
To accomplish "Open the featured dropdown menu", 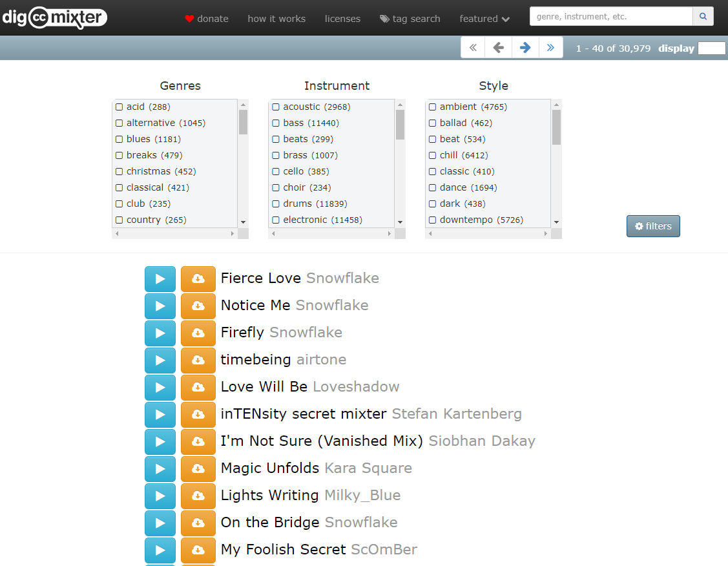I will pyautogui.click(x=484, y=19).
